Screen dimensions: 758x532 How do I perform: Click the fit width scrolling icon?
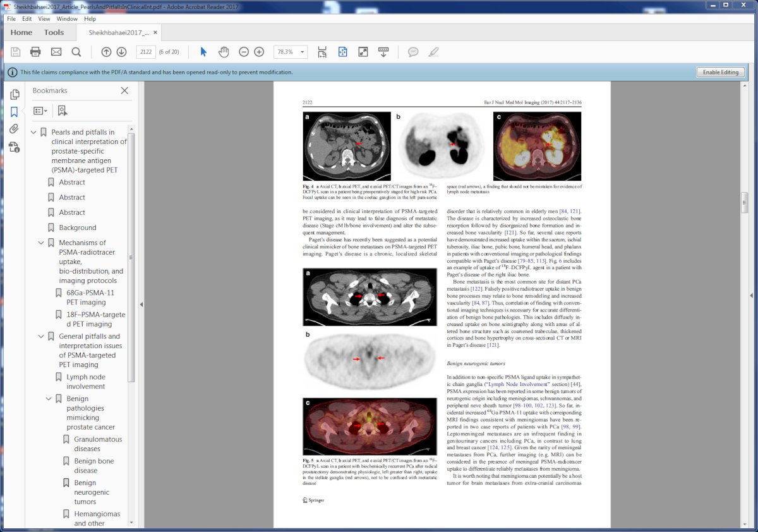(x=322, y=52)
